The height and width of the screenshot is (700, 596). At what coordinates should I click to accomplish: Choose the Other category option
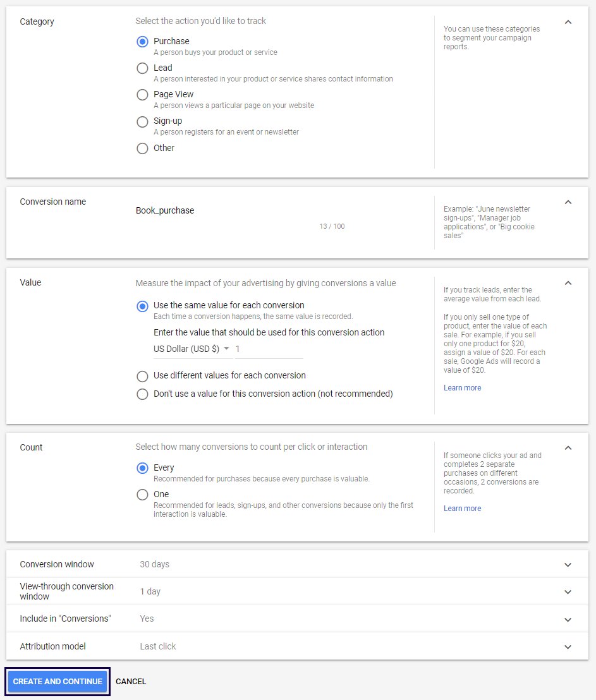click(x=142, y=148)
